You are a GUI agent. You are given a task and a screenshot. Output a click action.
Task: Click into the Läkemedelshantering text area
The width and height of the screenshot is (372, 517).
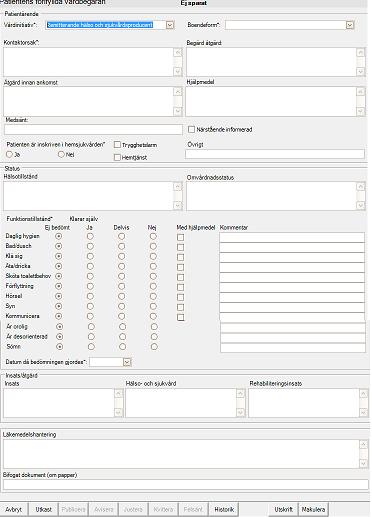182,454
